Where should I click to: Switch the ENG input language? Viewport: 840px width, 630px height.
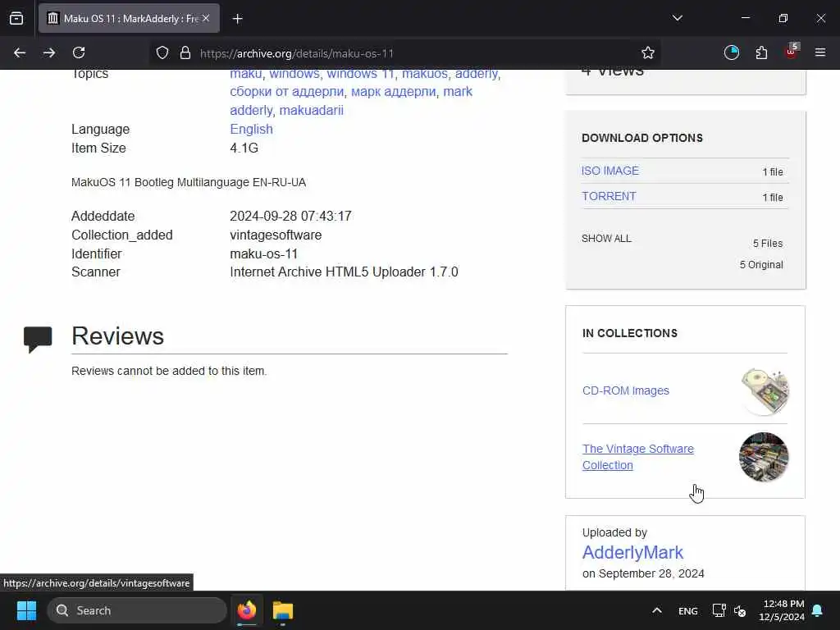tap(688, 610)
